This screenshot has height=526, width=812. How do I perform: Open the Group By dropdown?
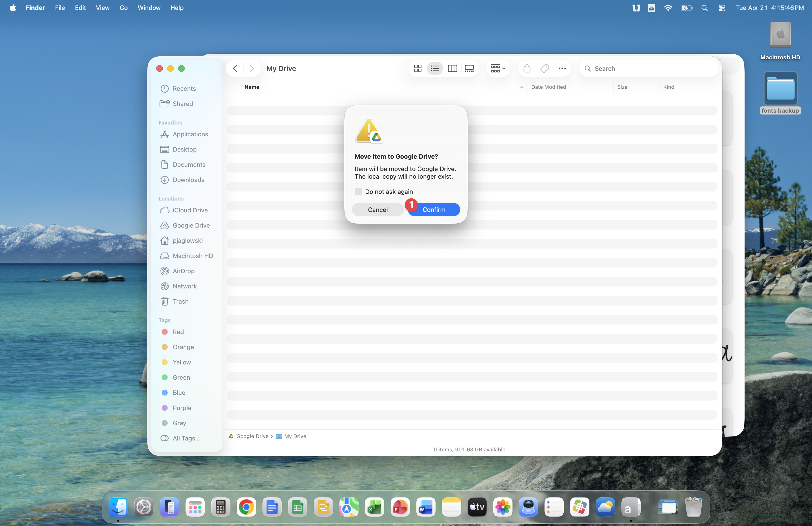tap(498, 69)
